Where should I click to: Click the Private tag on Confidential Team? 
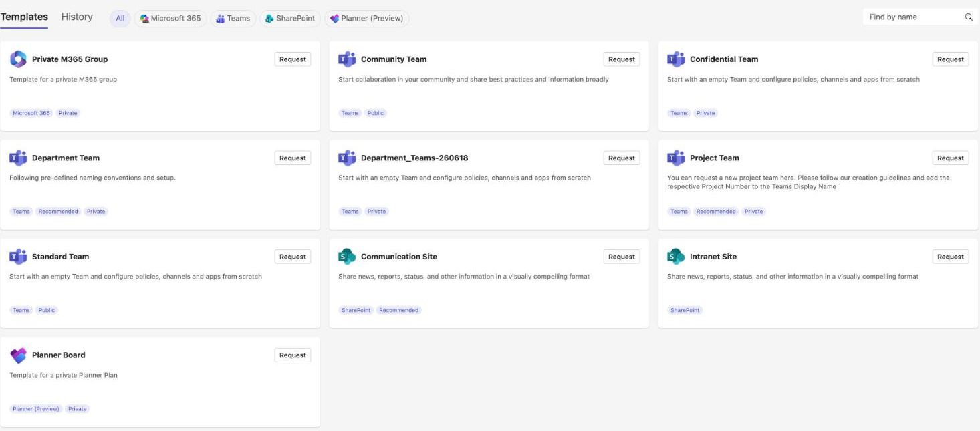point(706,113)
